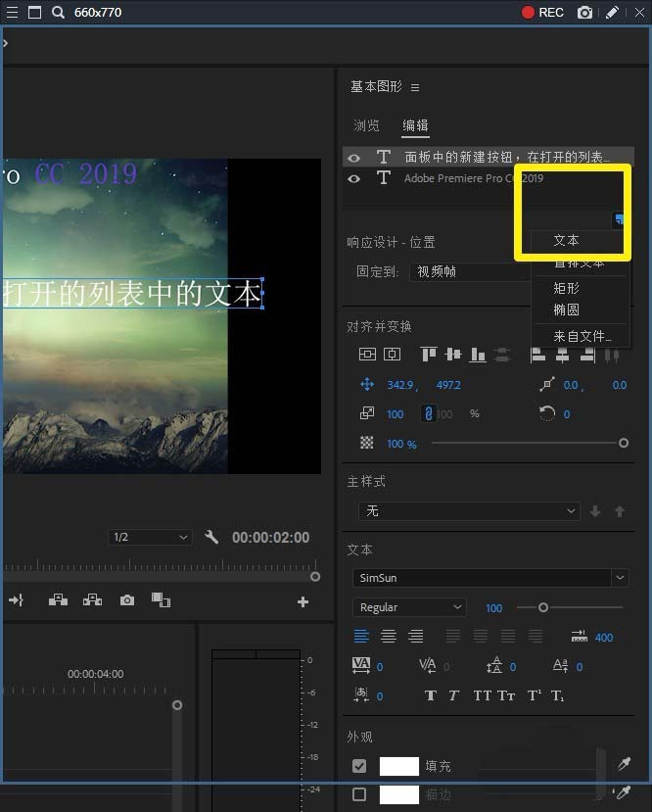The height and width of the screenshot is (812, 652).
Task: Open the button editor plus icon
Action: 303,601
